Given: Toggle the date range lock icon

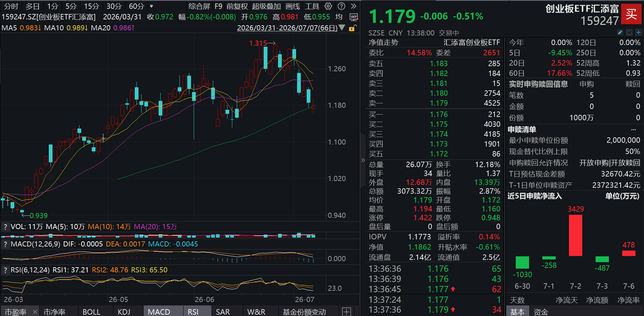Looking at the screenshot, I should coord(353,28).
